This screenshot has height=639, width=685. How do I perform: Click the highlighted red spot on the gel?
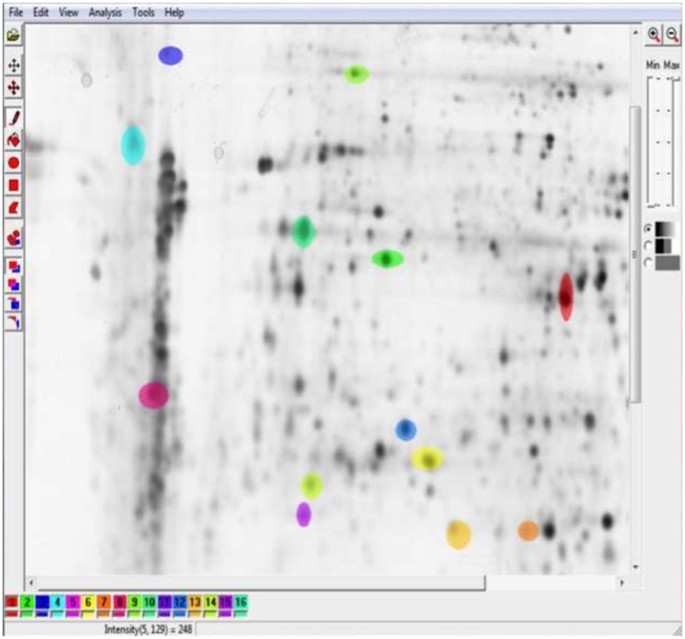point(566,296)
